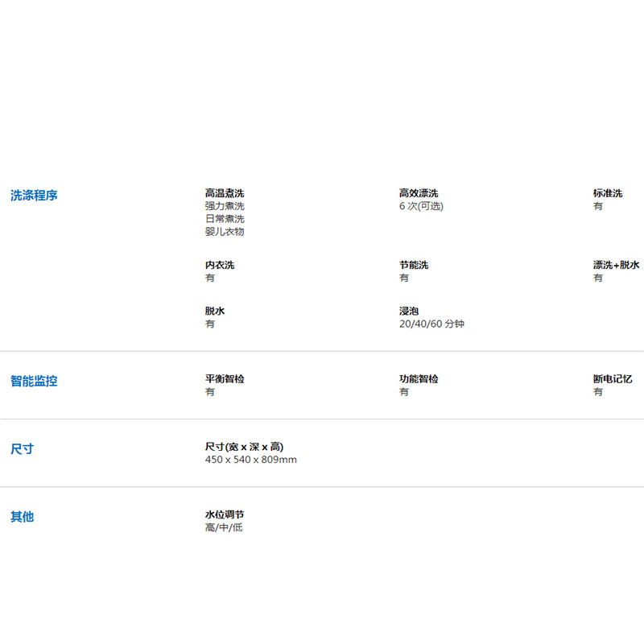
Task: Click the 20/40/60 分钟 value
Action: [431, 324]
